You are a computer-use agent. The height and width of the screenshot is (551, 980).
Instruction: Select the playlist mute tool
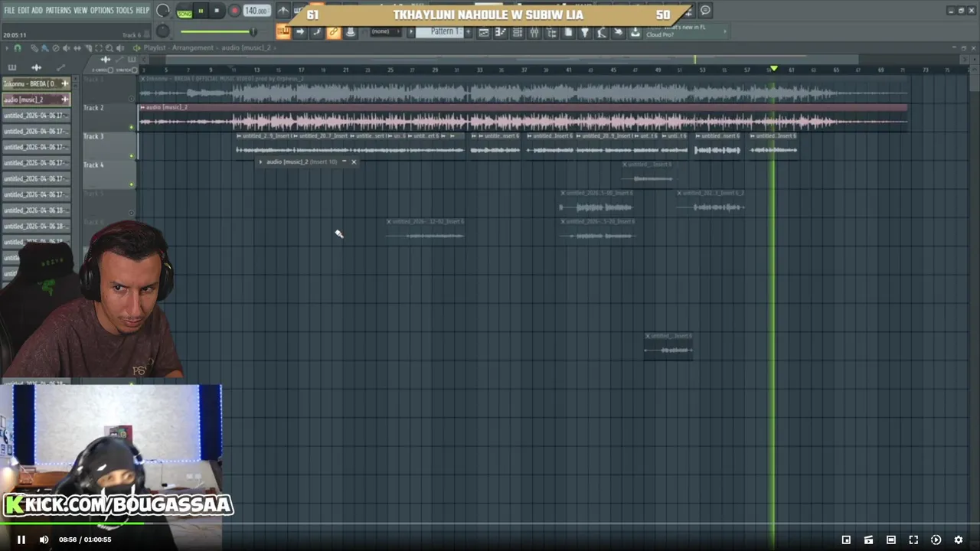pyautogui.click(x=66, y=47)
